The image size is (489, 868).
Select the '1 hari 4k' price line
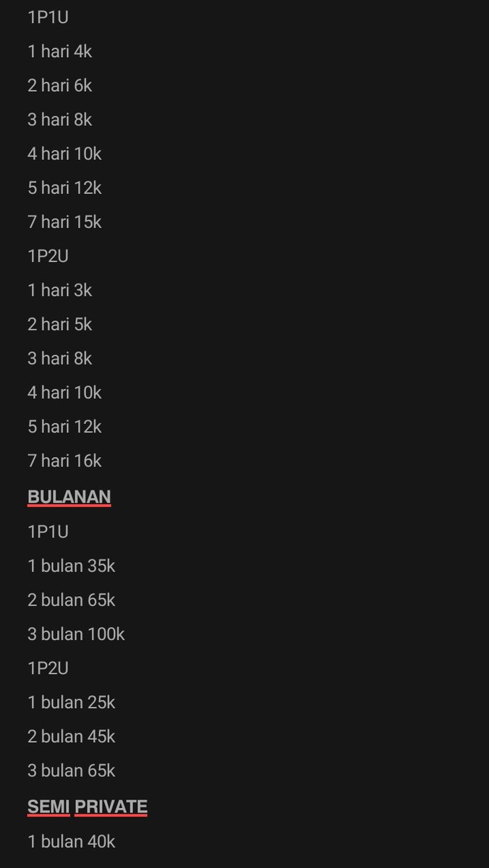point(60,51)
